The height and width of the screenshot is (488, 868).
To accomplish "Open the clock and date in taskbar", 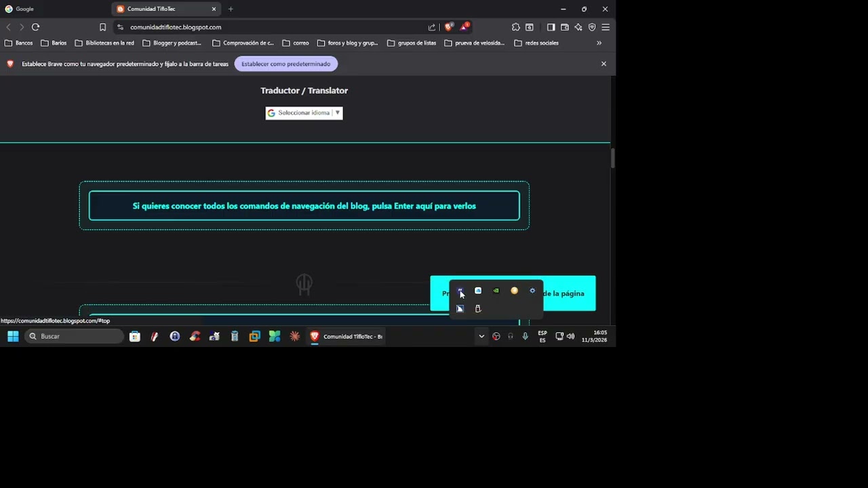I will click(594, 336).
